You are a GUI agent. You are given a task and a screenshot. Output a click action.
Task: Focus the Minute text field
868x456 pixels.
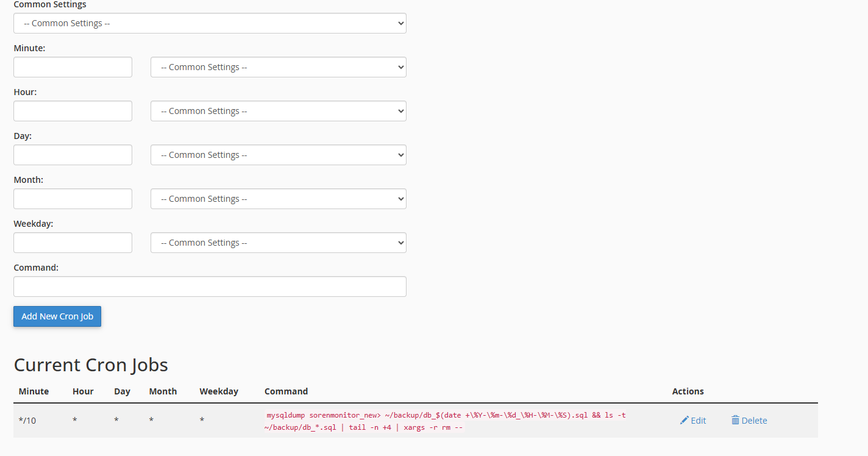click(x=73, y=67)
